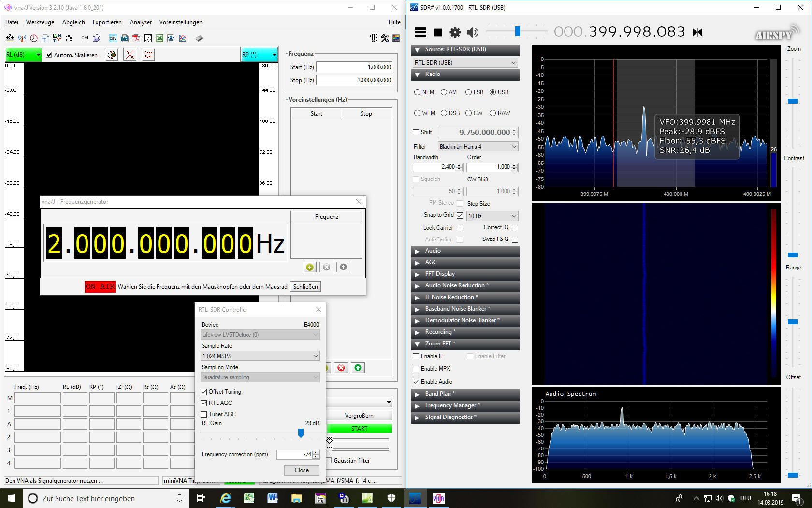Image resolution: width=812 pixels, height=508 pixels.
Task: Click red delete icon under Voreinstellungen list
Action: 341,368
